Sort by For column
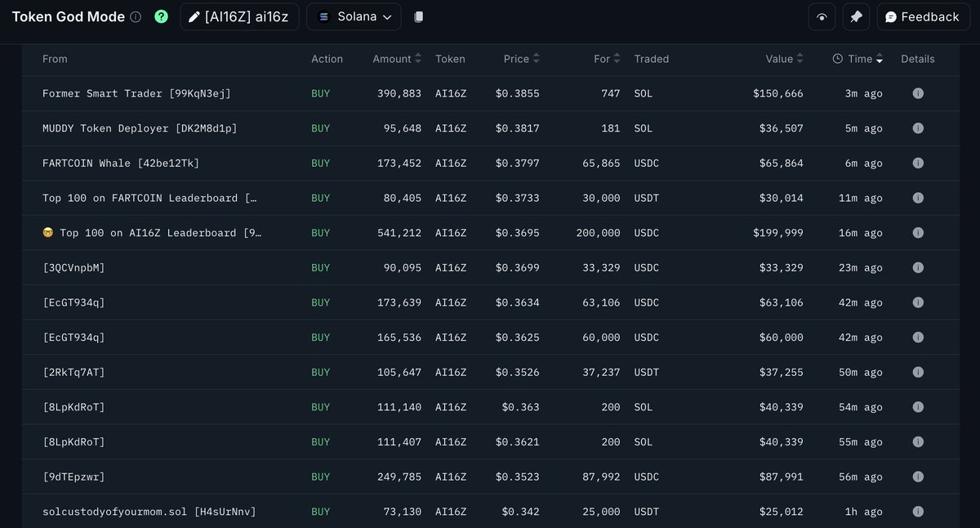The height and width of the screenshot is (528, 980). [x=607, y=59]
